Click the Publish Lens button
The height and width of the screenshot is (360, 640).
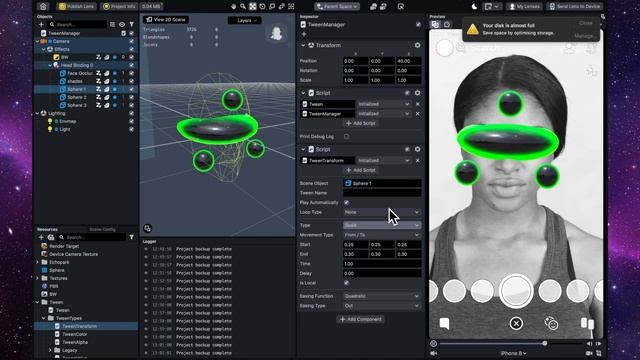[76, 6]
